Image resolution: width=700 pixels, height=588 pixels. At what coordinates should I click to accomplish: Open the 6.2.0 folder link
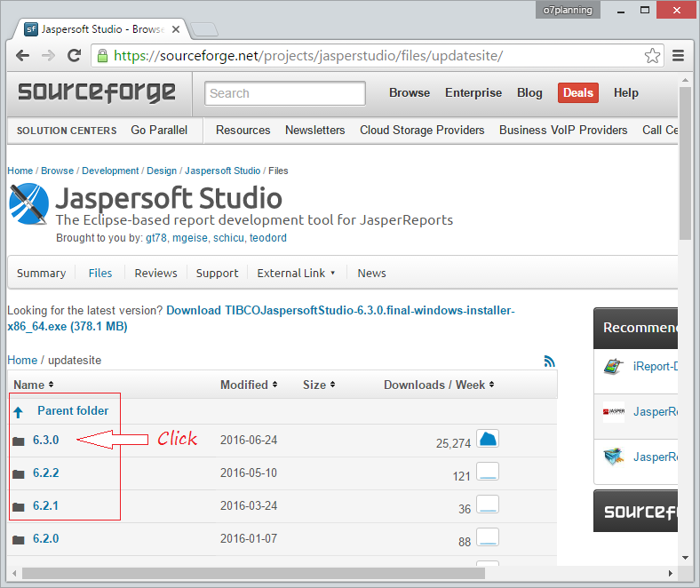coord(45,538)
